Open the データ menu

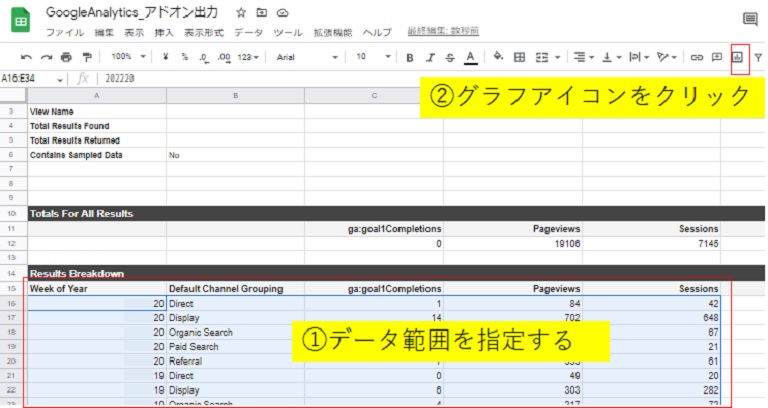(x=248, y=32)
